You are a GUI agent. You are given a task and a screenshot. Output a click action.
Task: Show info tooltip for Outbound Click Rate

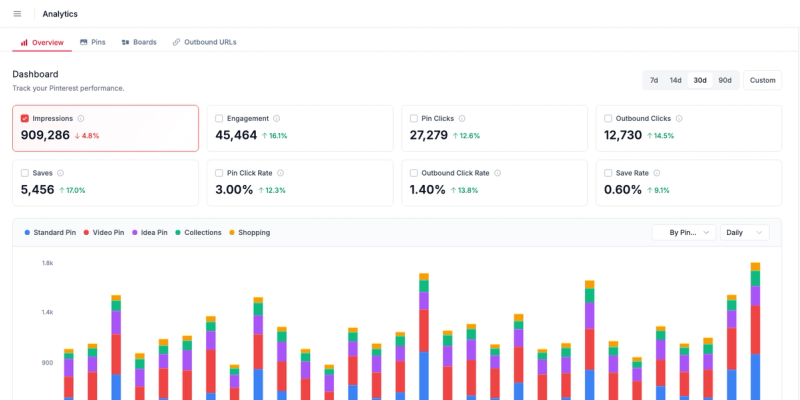(497, 173)
